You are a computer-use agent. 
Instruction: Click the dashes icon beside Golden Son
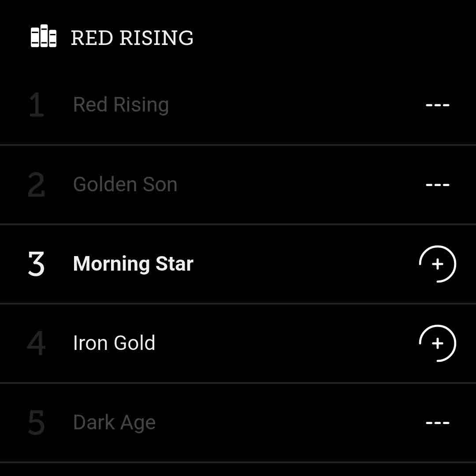[x=437, y=185]
